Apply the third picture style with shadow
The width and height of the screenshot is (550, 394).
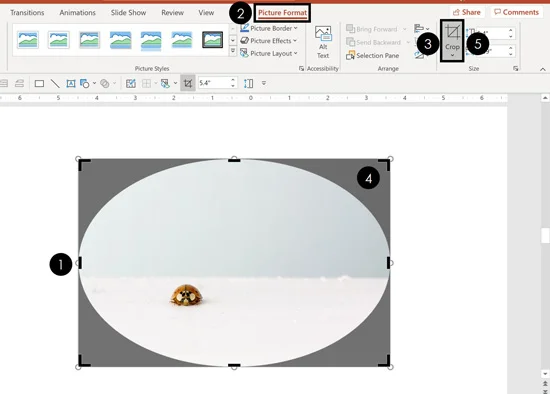(89, 40)
